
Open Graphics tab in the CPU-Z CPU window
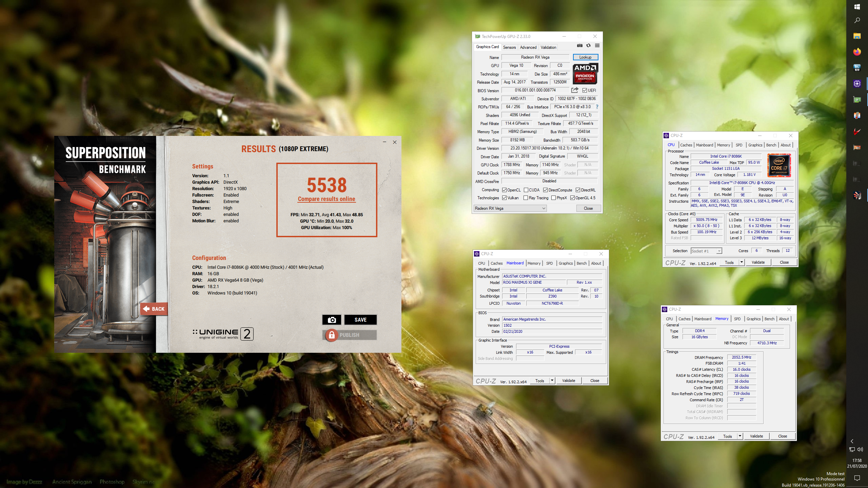(x=755, y=145)
